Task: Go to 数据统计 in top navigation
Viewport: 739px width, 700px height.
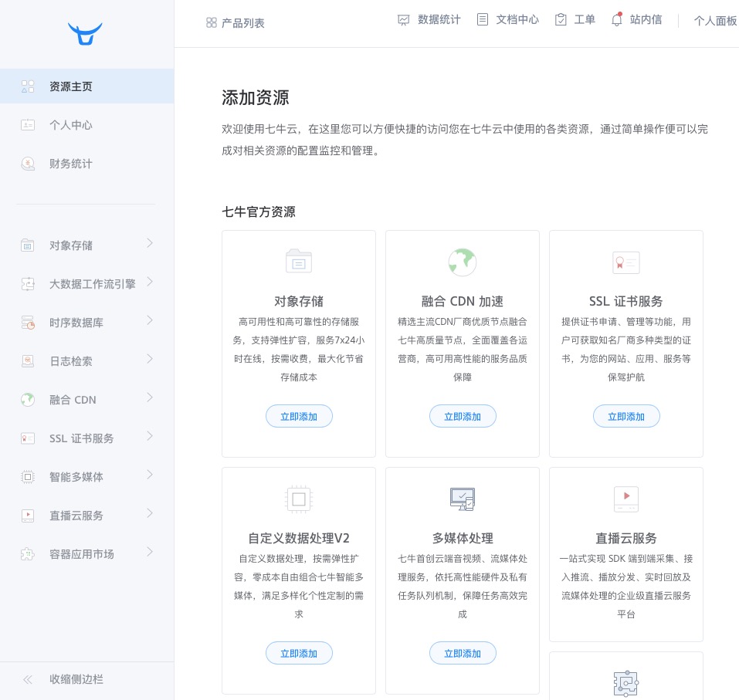Action: tap(429, 20)
